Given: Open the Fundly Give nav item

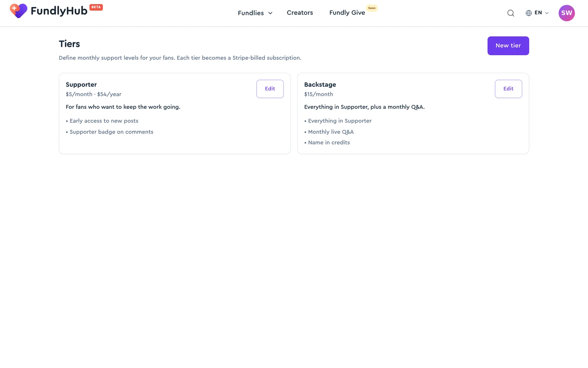Looking at the screenshot, I should coord(347,13).
